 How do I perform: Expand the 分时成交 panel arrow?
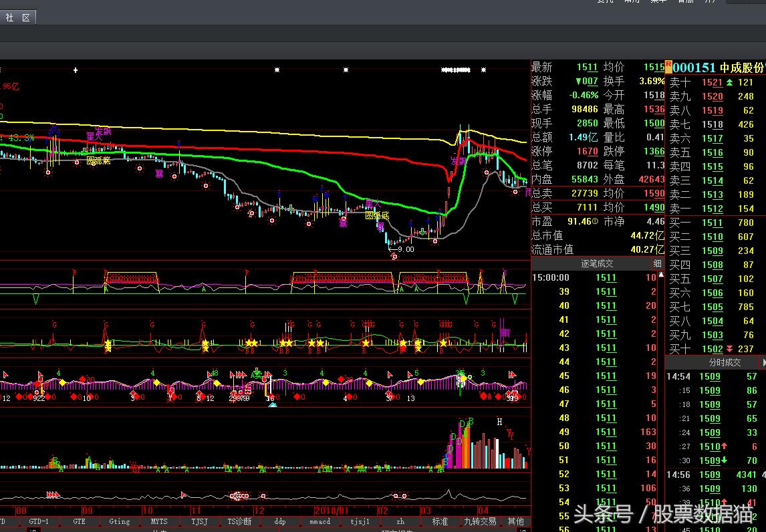pyautogui.click(x=763, y=362)
